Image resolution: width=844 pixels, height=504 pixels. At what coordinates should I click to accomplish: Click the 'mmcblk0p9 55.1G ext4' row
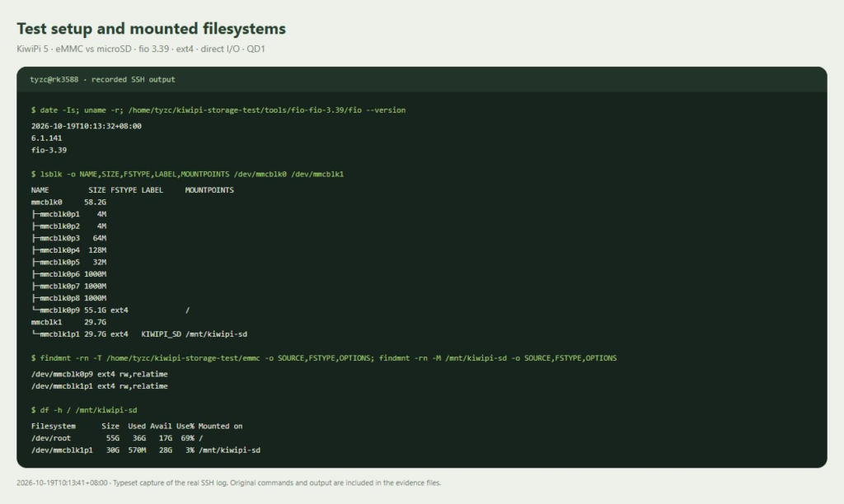coord(110,310)
